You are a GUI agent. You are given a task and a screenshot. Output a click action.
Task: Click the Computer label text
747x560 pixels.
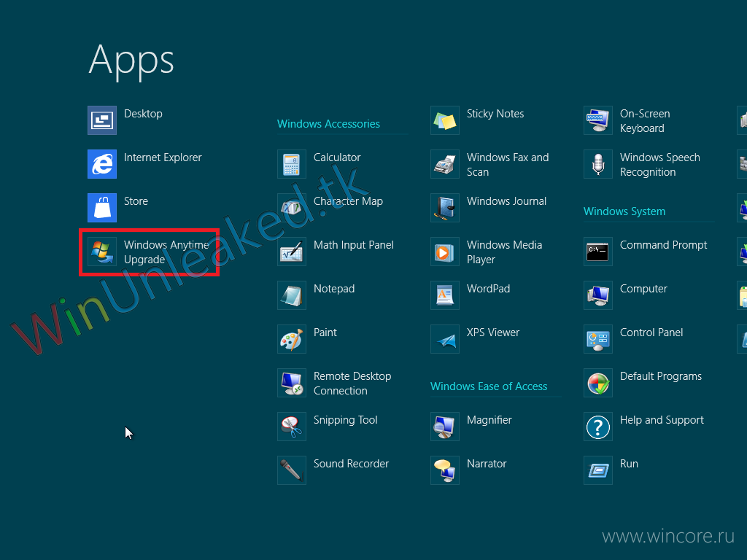(643, 289)
